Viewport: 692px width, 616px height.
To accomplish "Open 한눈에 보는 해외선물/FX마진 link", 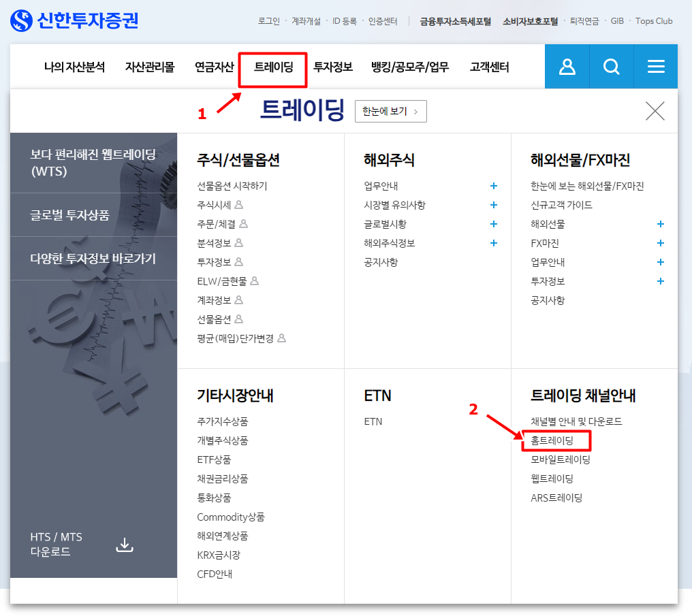I will click(x=587, y=186).
